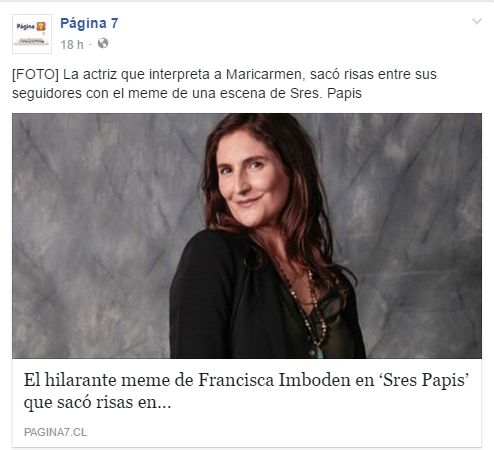Select the 'Francisca Imboden' name in headline

[x=276, y=380]
